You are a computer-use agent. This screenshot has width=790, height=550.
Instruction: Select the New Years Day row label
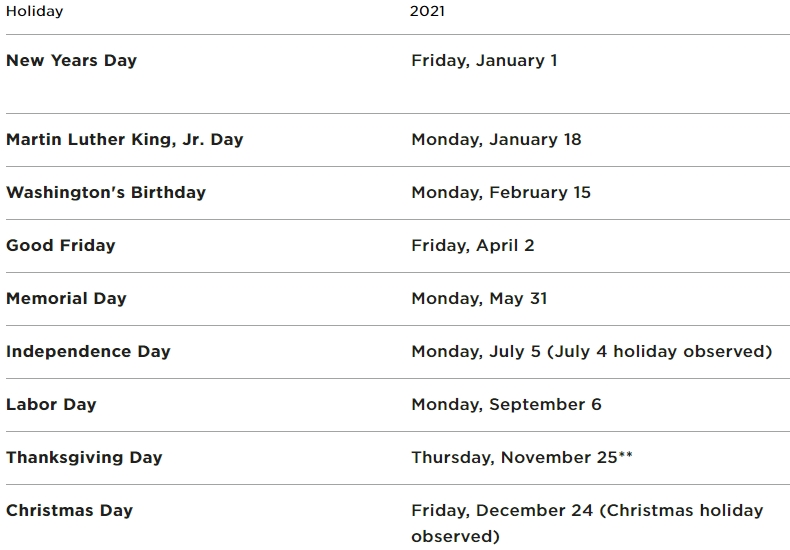pyautogui.click(x=71, y=60)
